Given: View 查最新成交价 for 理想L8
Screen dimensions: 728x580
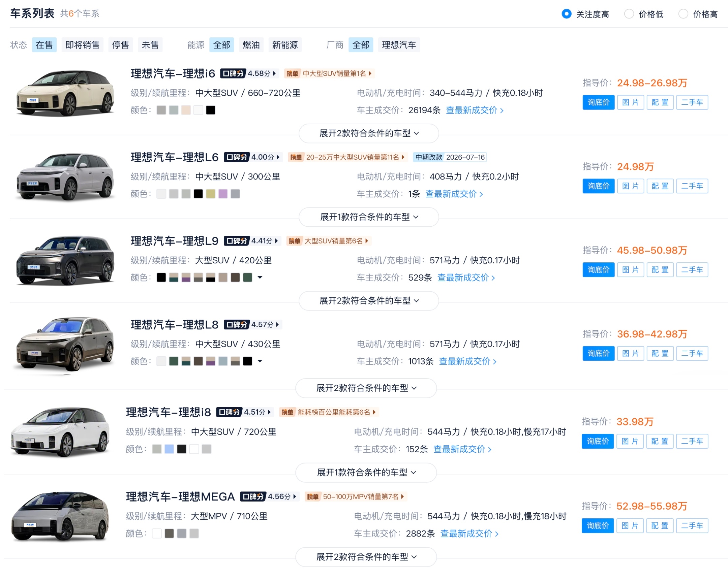Looking at the screenshot, I should click(468, 361).
